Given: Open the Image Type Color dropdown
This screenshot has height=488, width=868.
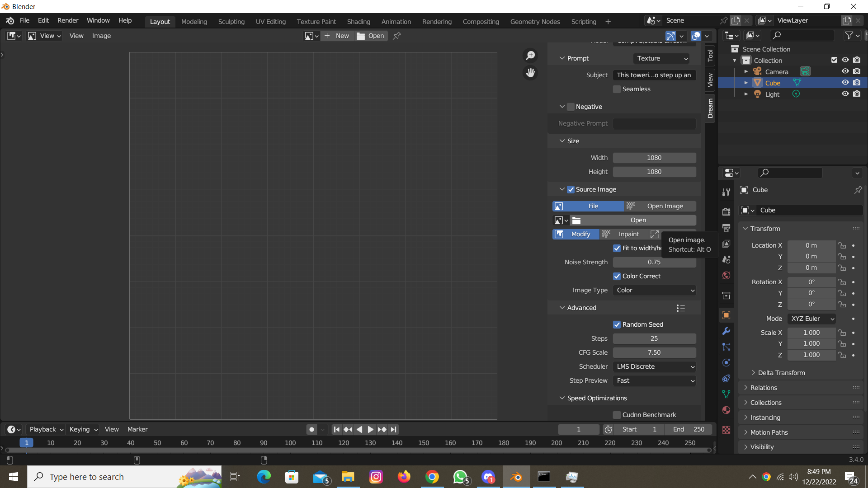Looking at the screenshot, I should click(654, 290).
